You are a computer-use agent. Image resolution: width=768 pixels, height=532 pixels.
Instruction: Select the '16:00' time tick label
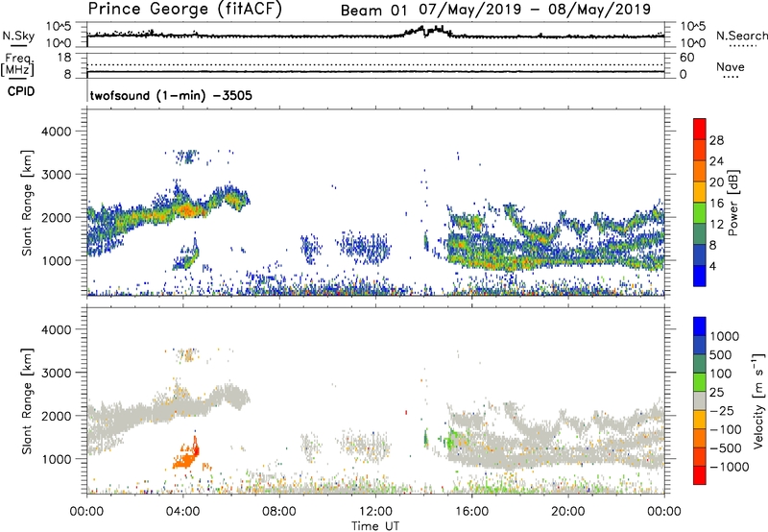(x=471, y=512)
